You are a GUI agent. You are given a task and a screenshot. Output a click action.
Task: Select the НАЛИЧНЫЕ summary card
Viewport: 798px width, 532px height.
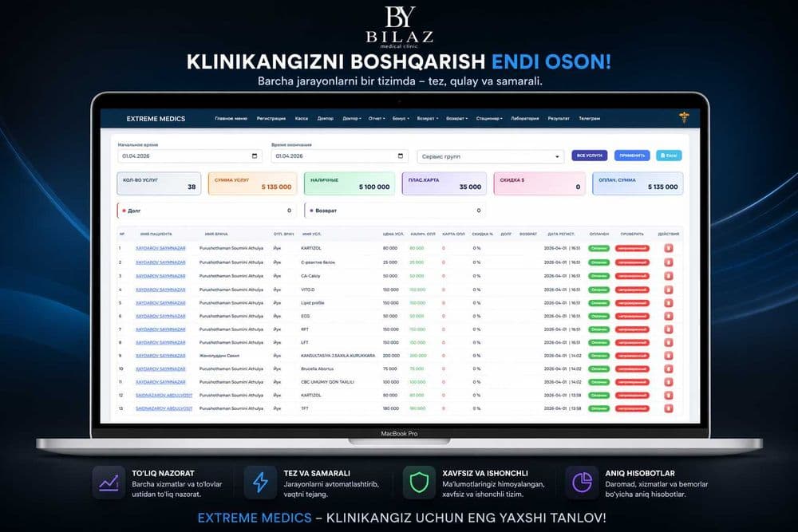[x=350, y=183]
